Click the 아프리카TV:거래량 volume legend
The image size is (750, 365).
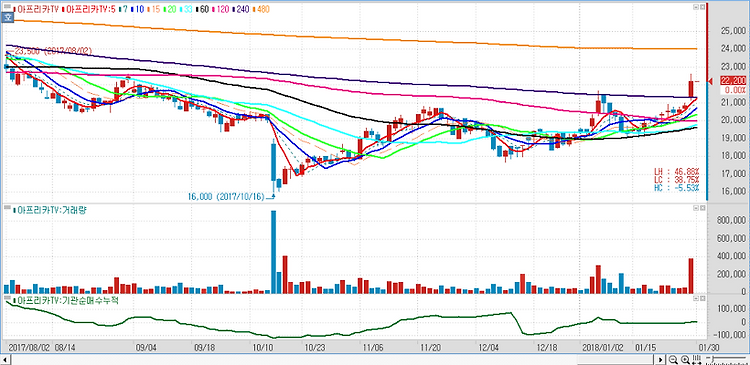point(51,210)
